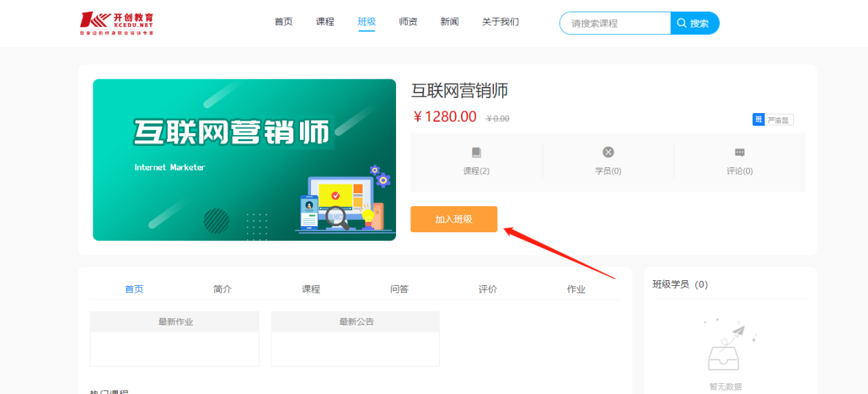Click the 开创教育 logo
The image size is (868, 394).
click(x=116, y=23)
